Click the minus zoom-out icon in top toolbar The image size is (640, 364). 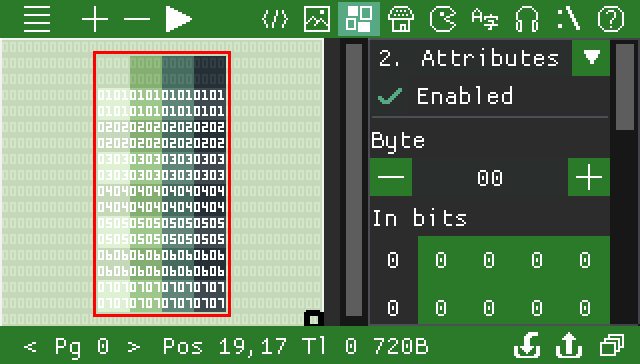pos(137,19)
